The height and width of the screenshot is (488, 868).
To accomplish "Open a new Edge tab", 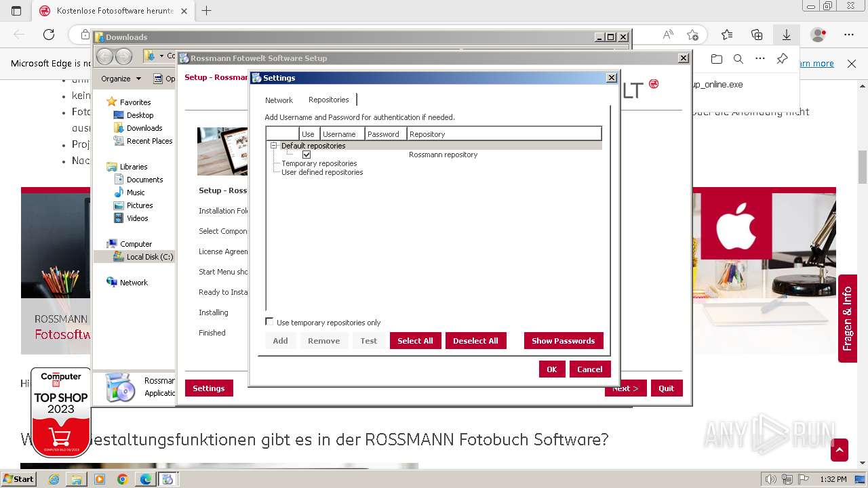I will 207,11.
